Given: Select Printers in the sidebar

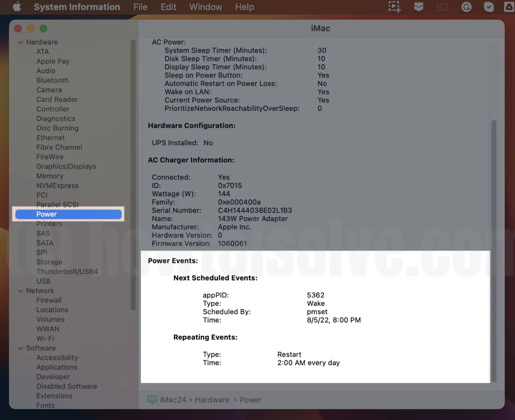Looking at the screenshot, I should click(49, 224).
